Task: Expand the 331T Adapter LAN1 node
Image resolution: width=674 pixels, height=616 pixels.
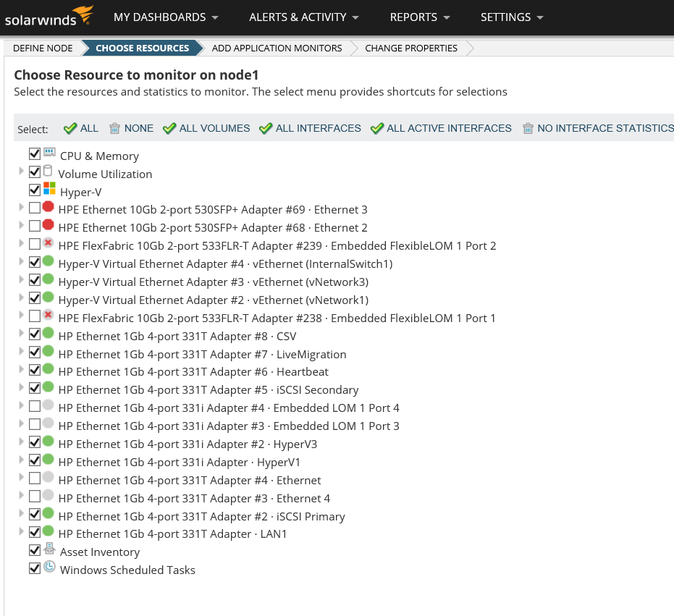Action: click(21, 531)
